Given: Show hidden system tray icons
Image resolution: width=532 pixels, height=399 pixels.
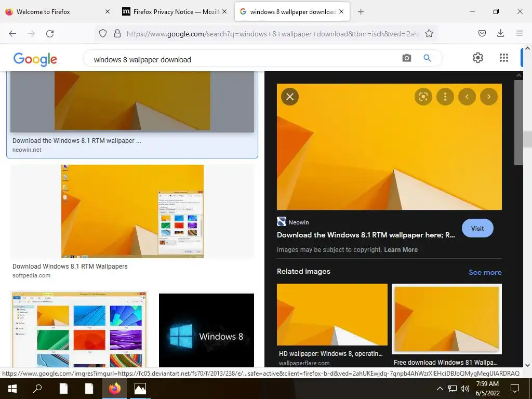Looking at the screenshot, I should click(440, 389).
